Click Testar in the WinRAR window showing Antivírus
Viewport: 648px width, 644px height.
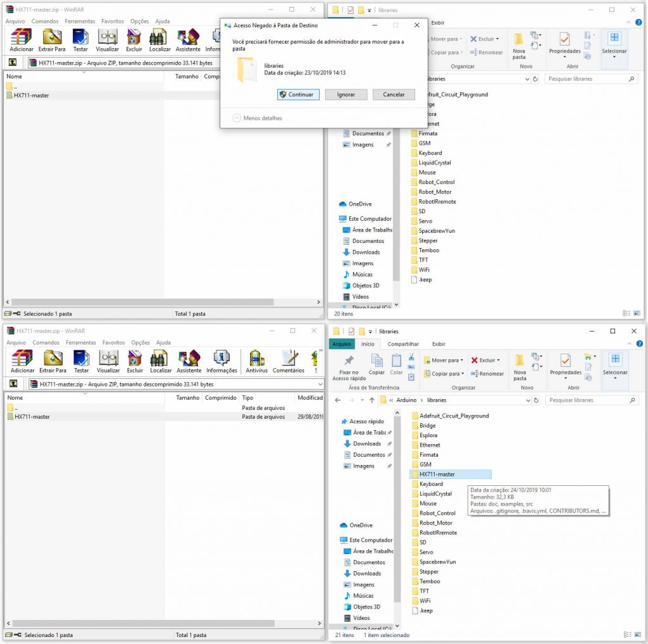coord(82,361)
